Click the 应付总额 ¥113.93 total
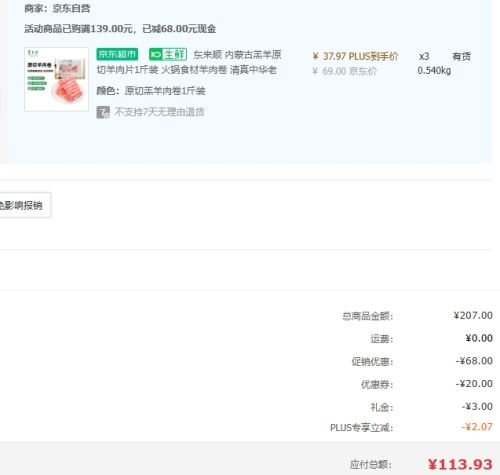Screen dimensions: 500x475 pos(460,464)
